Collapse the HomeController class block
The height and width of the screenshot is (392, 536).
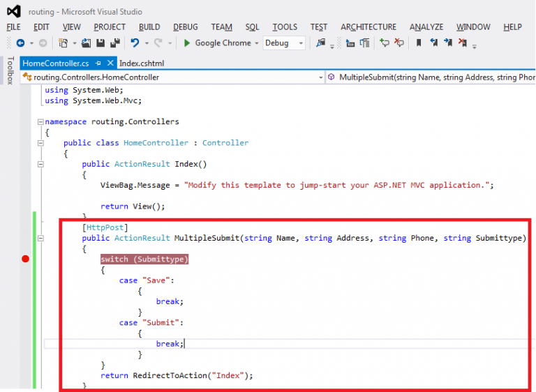coord(40,143)
